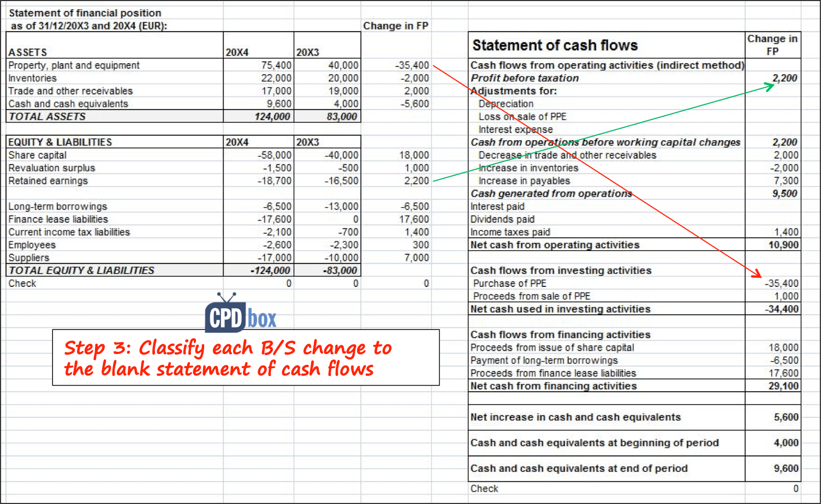Select the 'Change in FP' header of the cash flow statement
Screen dimensions: 821x504
pos(772,45)
